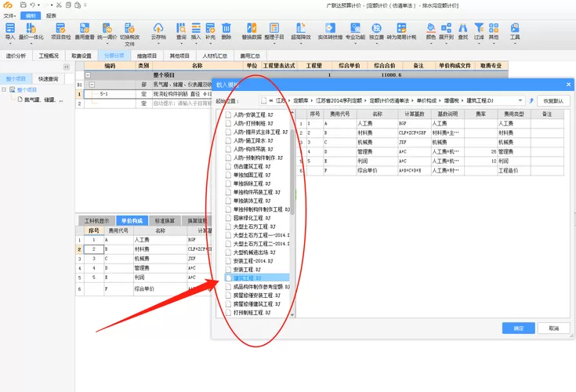Switch to 快速查询 side tab
576x392 pixels.
click(x=48, y=78)
